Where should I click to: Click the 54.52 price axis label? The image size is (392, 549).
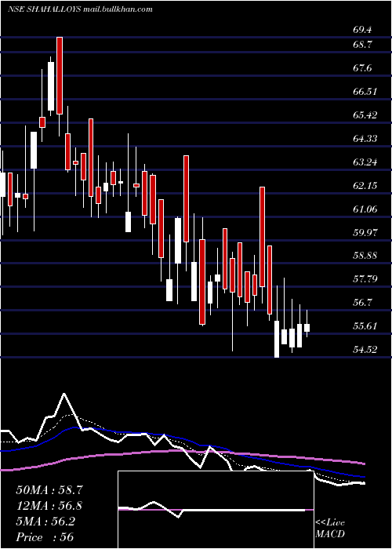click(365, 349)
